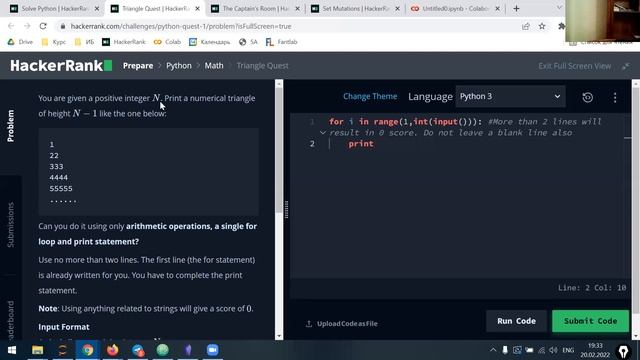Open the editor three-dot options menu
The height and width of the screenshot is (360, 640).
pyautogui.click(x=615, y=97)
